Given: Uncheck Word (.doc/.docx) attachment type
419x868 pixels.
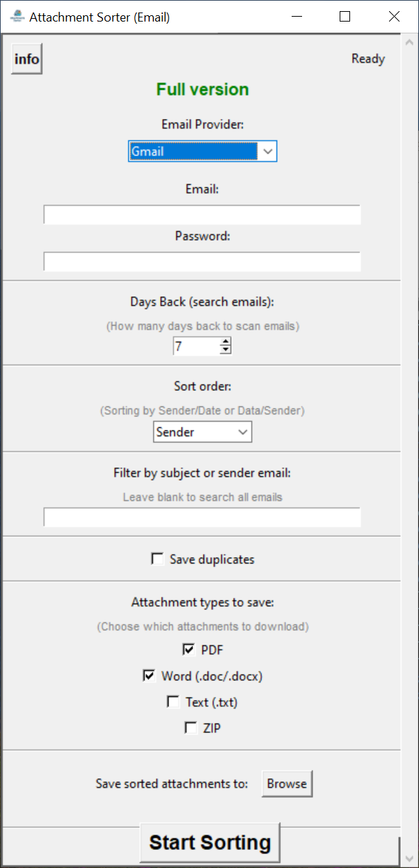Looking at the screenshot, I should (149, 676).
